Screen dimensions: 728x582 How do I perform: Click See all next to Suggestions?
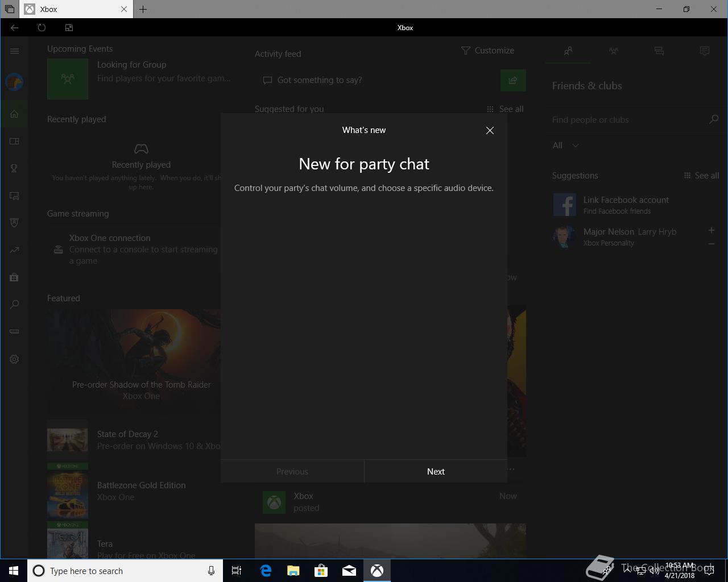coord(701,176)
